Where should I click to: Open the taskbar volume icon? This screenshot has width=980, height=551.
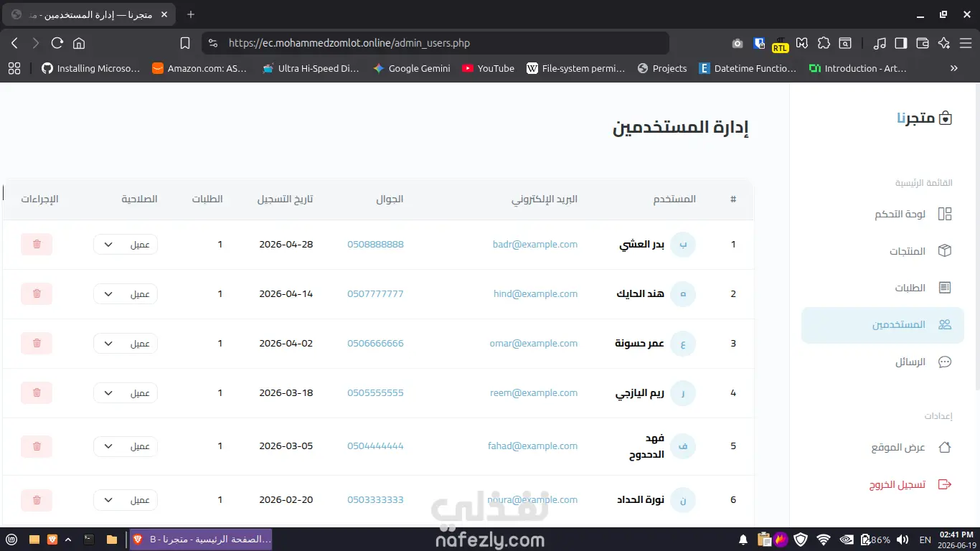pyautogui.click(x=903, y=540)
